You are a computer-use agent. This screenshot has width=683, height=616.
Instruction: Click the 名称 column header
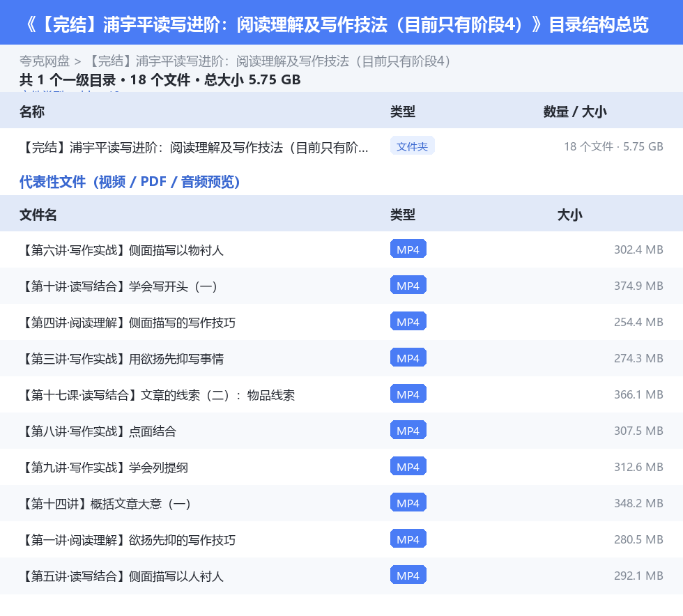pyautogui.click(x=32, y=111)
